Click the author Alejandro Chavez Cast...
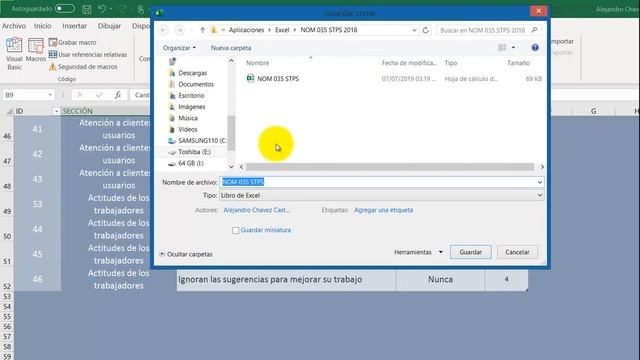 [256, 210]
